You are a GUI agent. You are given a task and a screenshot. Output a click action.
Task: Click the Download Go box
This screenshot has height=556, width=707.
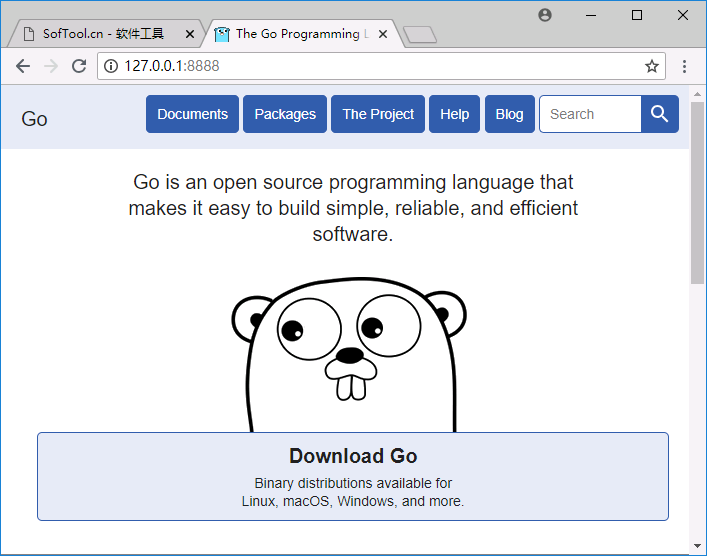coord(353,476)
